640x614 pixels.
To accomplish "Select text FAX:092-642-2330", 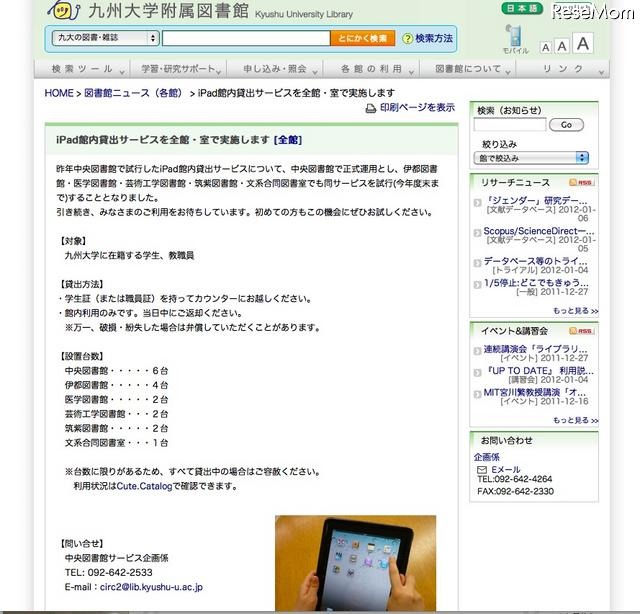I will (515, 491).
